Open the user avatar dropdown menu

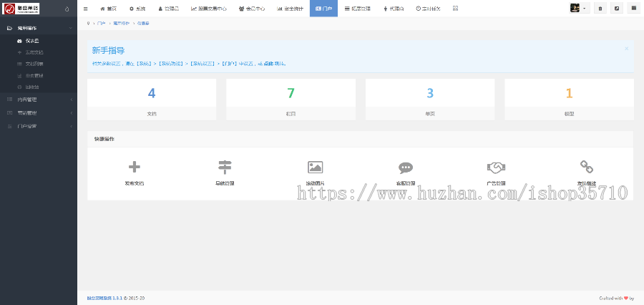579,8
